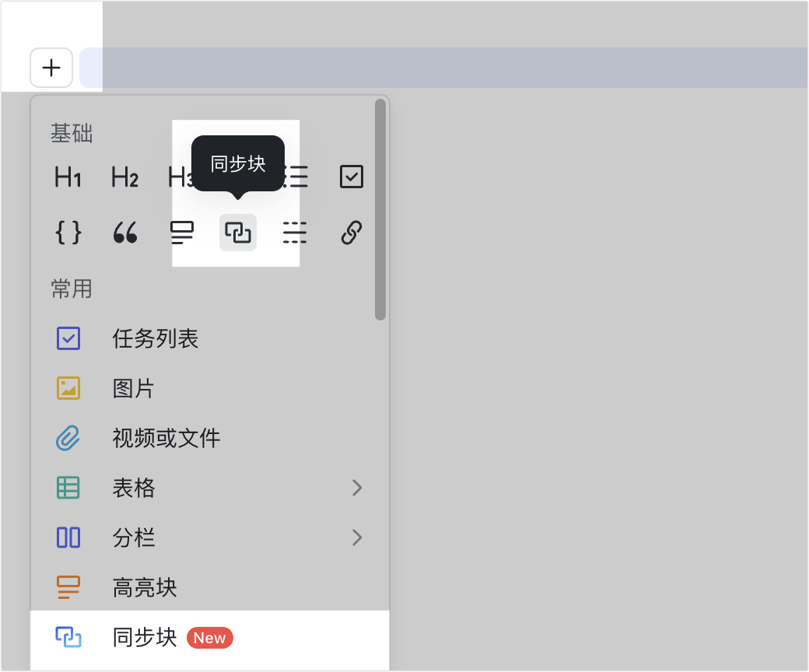This screenshot has height=672, width=809.
Task: Choose the 图片 menu entry
Action: tap(134, 388)
